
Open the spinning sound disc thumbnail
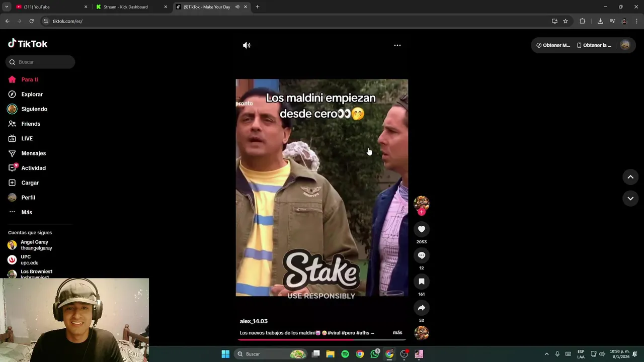click(422, 333)
